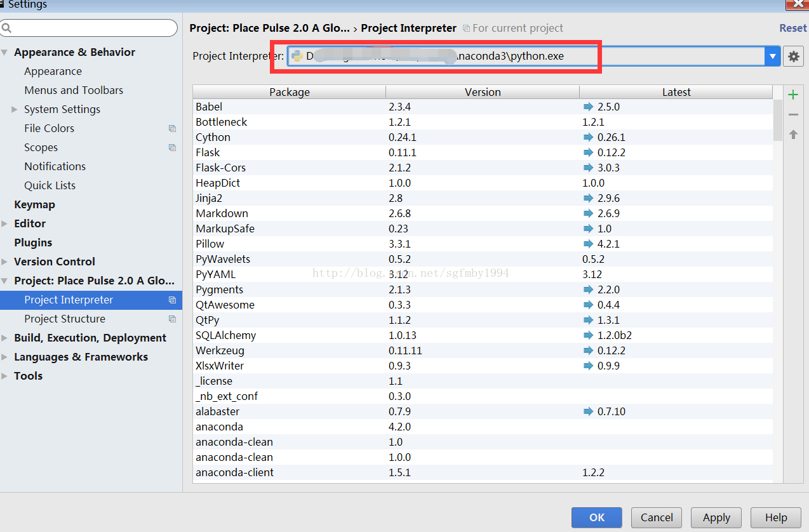Select the Flask package row
Viewport: 809px width, 532px height.
pos(483,152)
